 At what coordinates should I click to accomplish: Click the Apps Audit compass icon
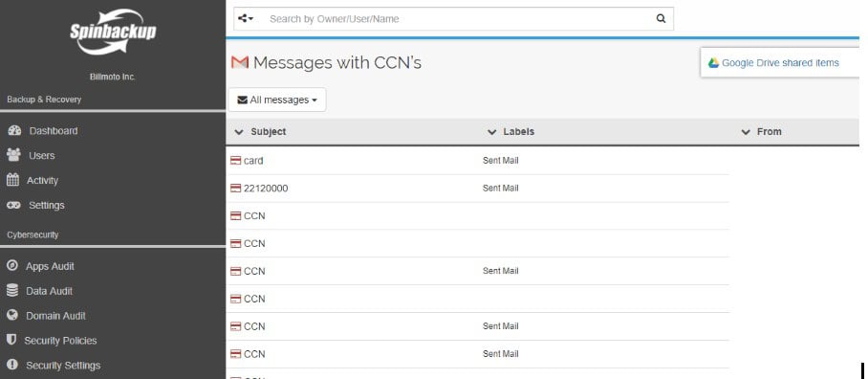click(x=12, y=265)
